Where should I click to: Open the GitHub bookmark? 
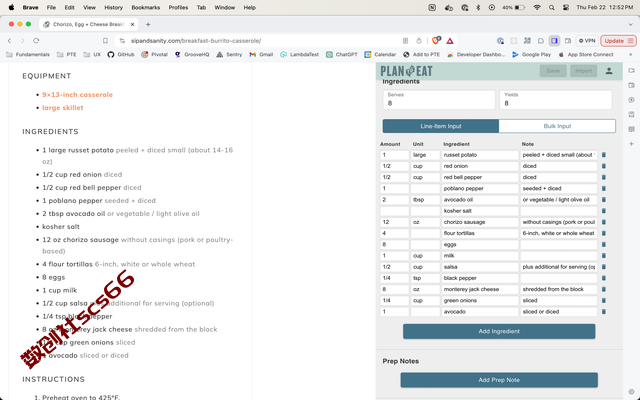pyautogui.click(x=121, y=54)
